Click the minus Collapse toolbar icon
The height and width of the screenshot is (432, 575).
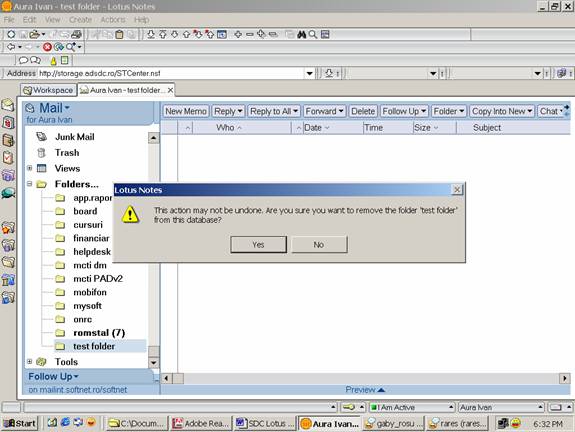pyautogui.click(x=250, y=34)
